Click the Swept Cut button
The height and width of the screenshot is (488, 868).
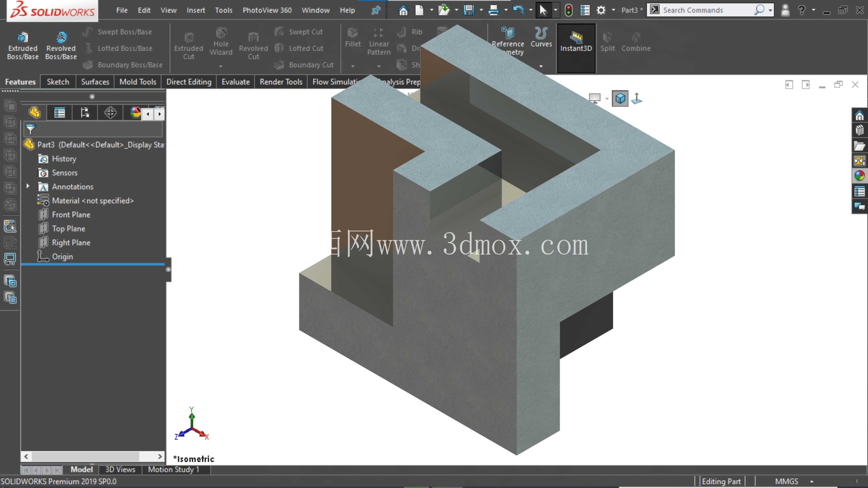coord(298,32)
